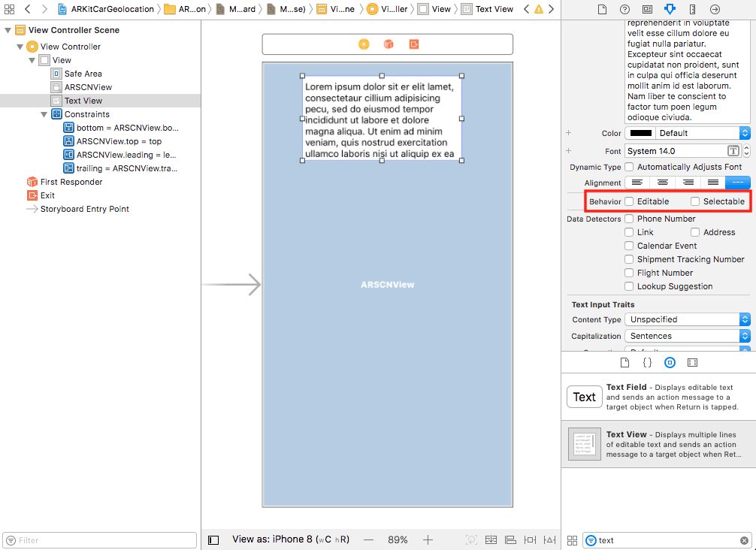Image resolution: width=756 pixels, height=550 pixels.
Task: Choose center text alignment
Action: [x=662, y=183]
